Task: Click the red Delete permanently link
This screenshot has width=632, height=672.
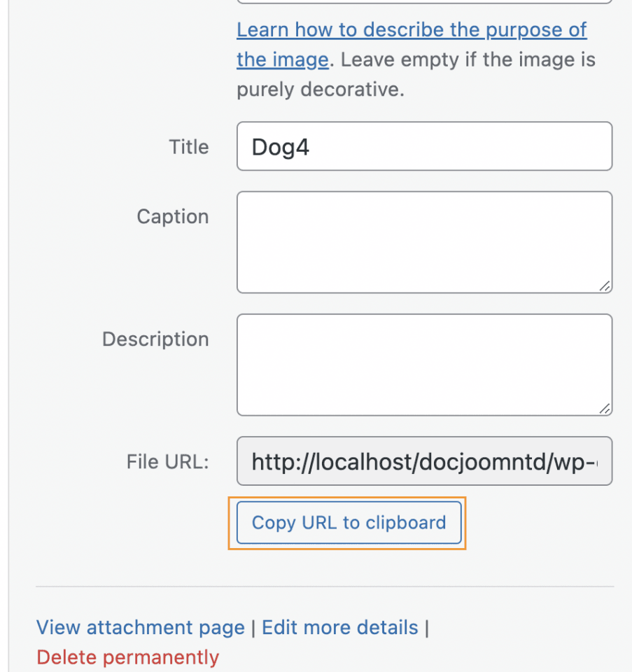Action: tap(127, 658)
